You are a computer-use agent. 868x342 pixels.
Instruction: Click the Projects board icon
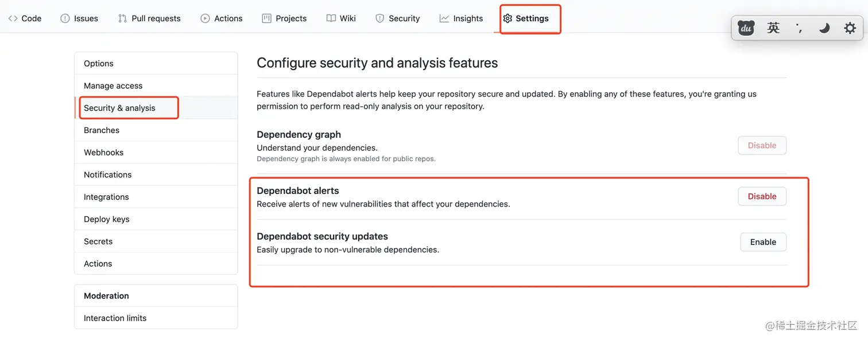click(x=266, y=18)
